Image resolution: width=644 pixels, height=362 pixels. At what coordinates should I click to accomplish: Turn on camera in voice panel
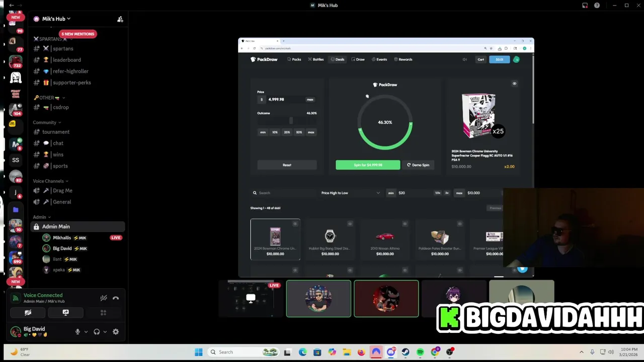tap(28, 312)
